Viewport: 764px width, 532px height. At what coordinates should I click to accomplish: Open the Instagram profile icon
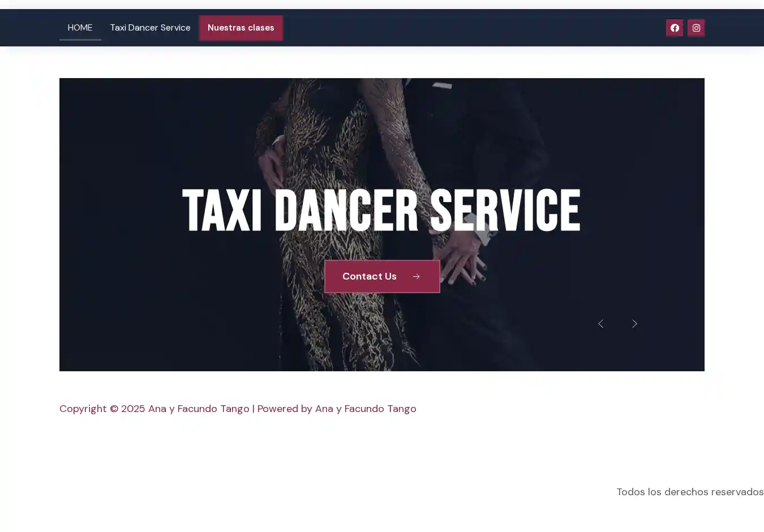(x=696, y=28)
